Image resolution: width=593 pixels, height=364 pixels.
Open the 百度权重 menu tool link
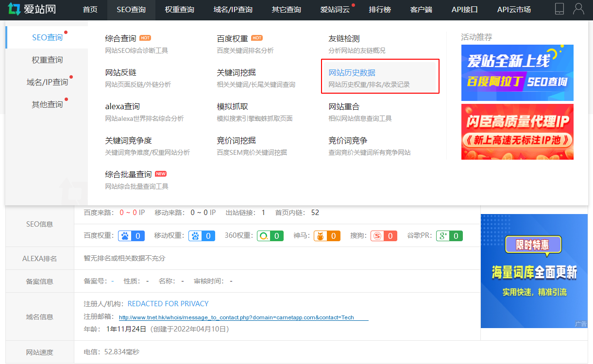pyautogui.click(x=232, y=38)
